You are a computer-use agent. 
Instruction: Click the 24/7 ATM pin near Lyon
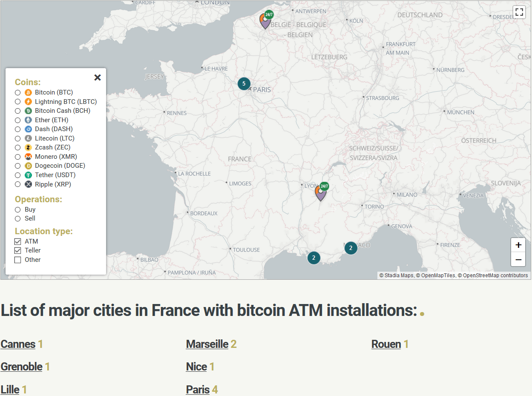(321, 192)
